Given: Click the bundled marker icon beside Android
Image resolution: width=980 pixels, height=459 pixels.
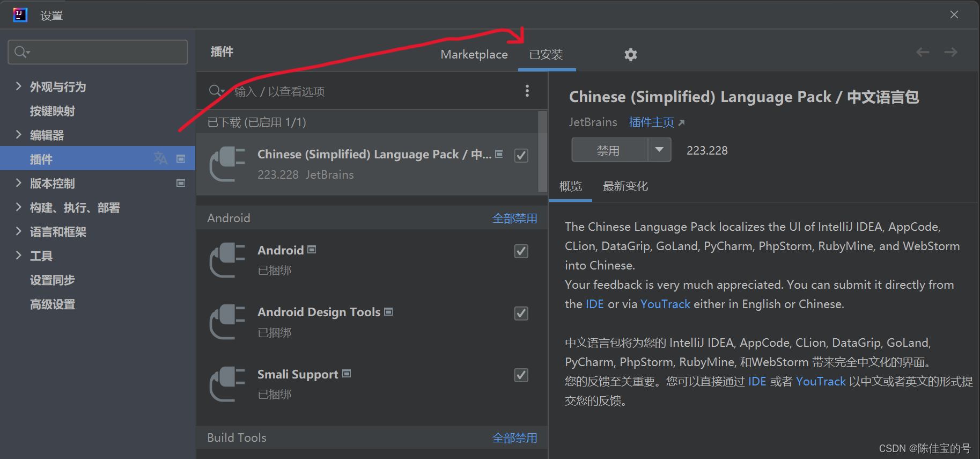Looking at the screenshot, I should pyautogui.click(x=312, y=250).
